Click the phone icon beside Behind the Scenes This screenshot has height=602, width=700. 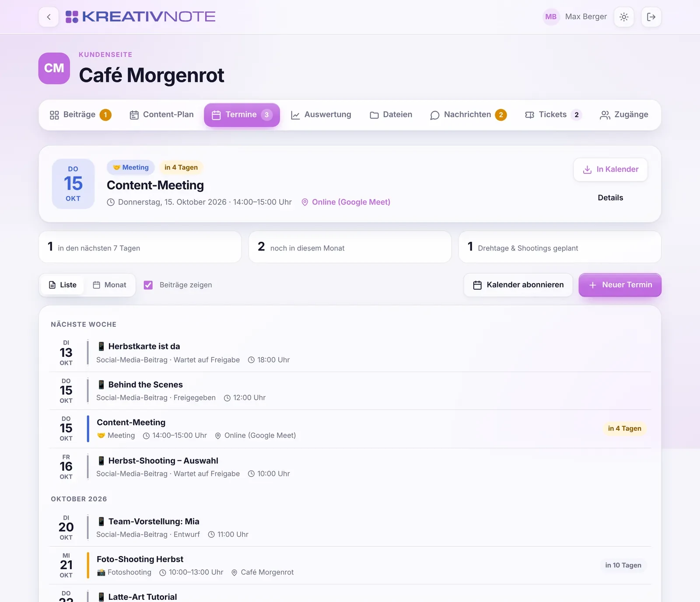coord(101,384)
